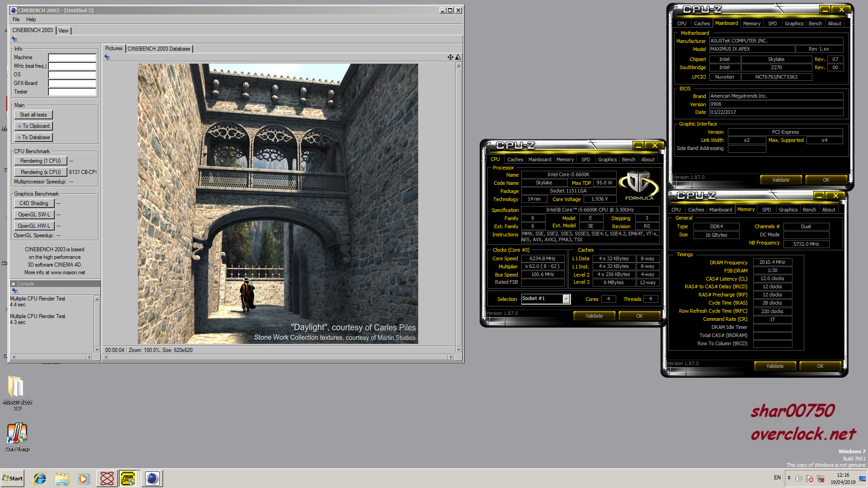Open Caches tab in CPU-Z CPU window
This screenshot has width=868, height=488.
point(515,160)
